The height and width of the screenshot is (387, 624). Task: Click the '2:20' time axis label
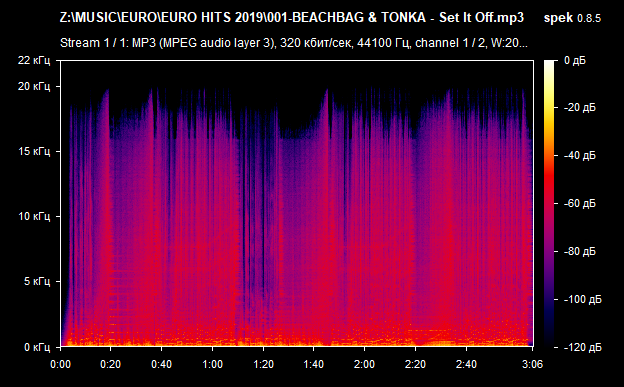click(x=415, y=364)
